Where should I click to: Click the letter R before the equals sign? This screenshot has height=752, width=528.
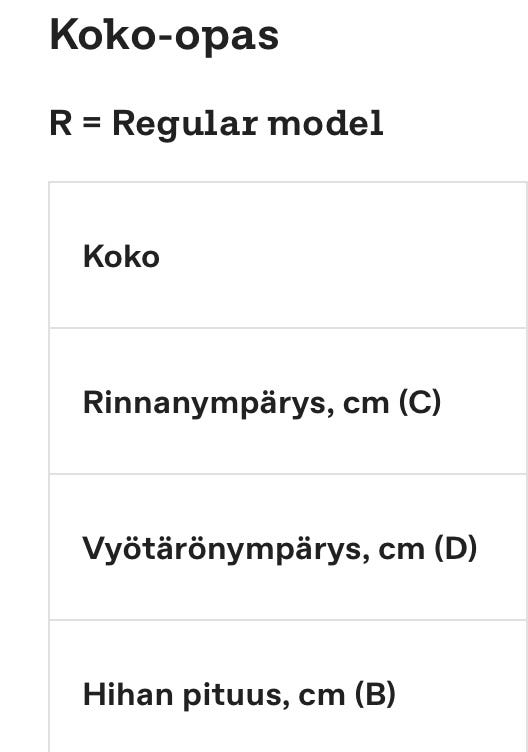click(61, 124)
